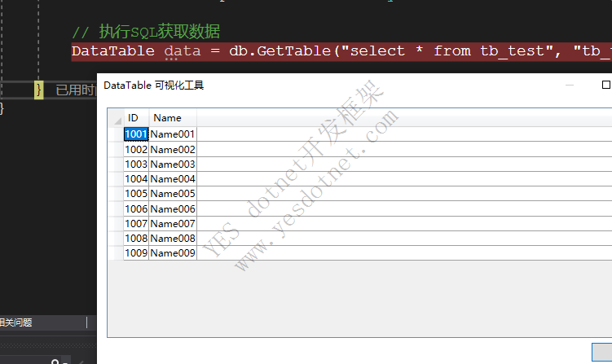Select the cell Name005
This screenshot has height=364, width=612.
point(173,194)
